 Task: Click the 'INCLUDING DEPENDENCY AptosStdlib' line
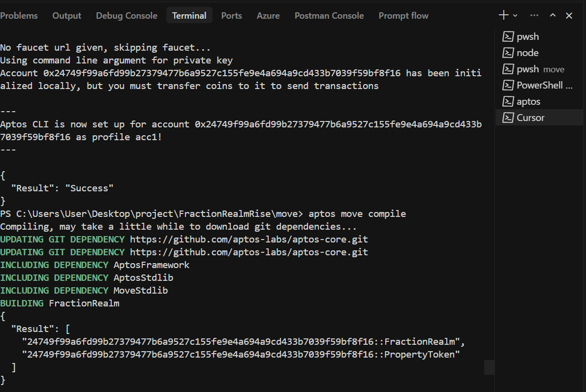[87, 278]
